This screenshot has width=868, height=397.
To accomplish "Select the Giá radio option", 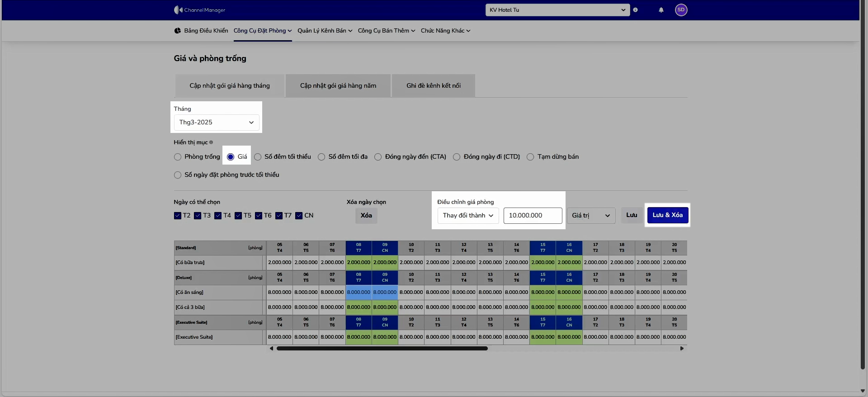I will click(x=231, y=157).
